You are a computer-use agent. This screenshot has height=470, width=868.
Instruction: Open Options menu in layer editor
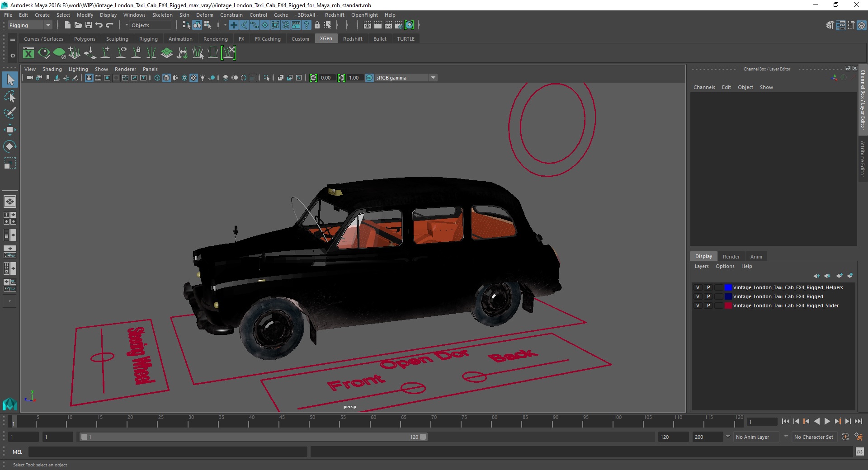tap(725, 266)
